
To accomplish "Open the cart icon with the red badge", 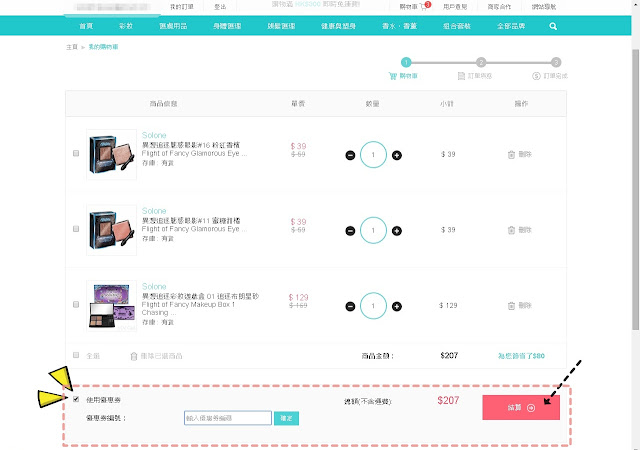I will click(424, 7).
